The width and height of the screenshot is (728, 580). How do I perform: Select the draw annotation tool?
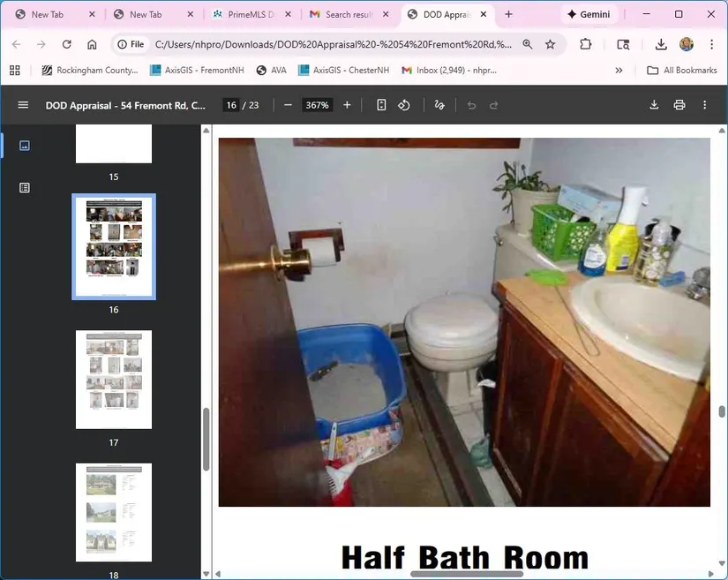click(439, 105)
